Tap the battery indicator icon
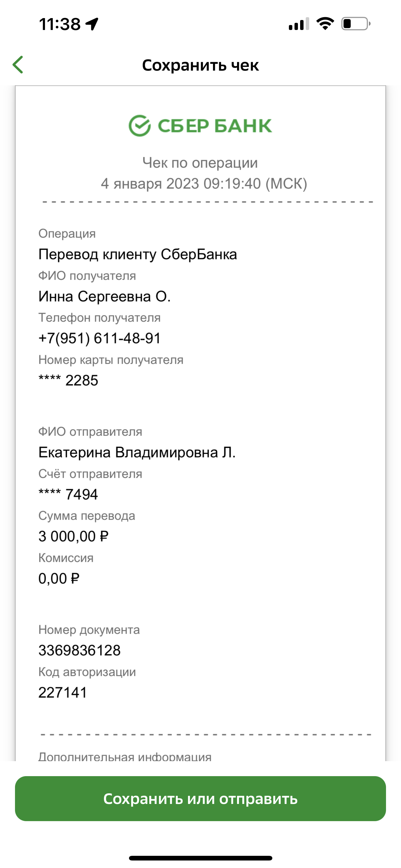 (x=356, y=24)
